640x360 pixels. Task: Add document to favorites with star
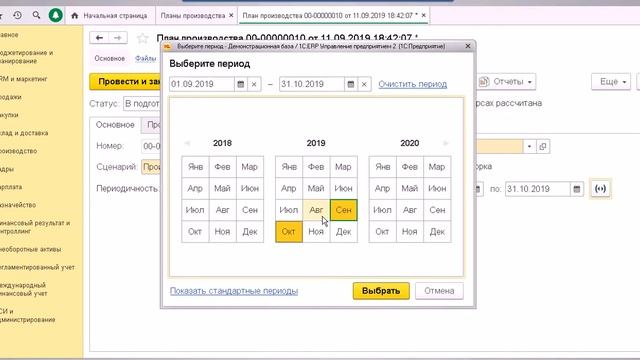pyautogui.click(x=142, y=38)
